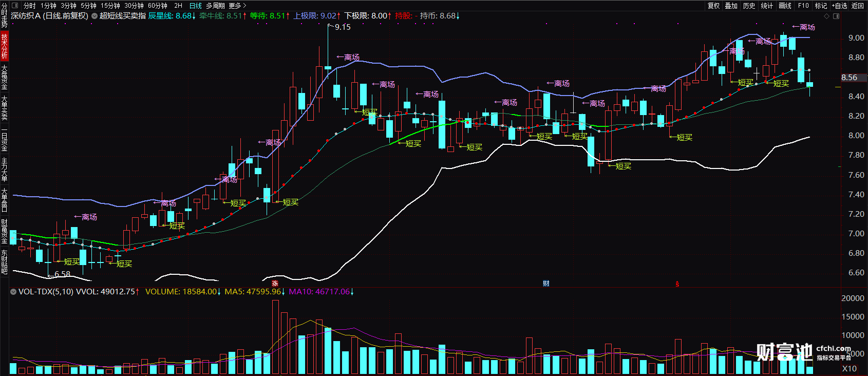This screenshot has height=376, width=868.
Task: Select the 日线 daily period
Action: click(195, 6)
